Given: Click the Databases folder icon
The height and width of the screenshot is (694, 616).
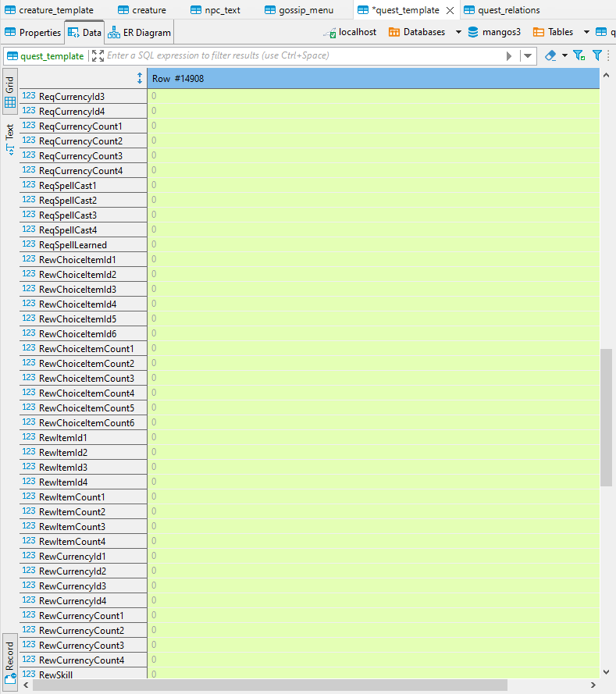Looking at the screenshot, I should [x=393, y=32].
